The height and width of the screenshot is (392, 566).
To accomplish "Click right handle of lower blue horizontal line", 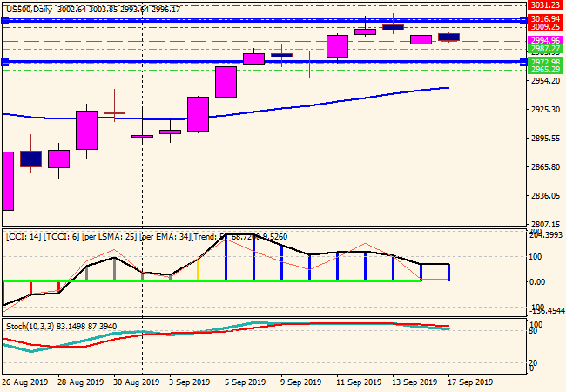I will pyautogui.click(x=522, y=62).
